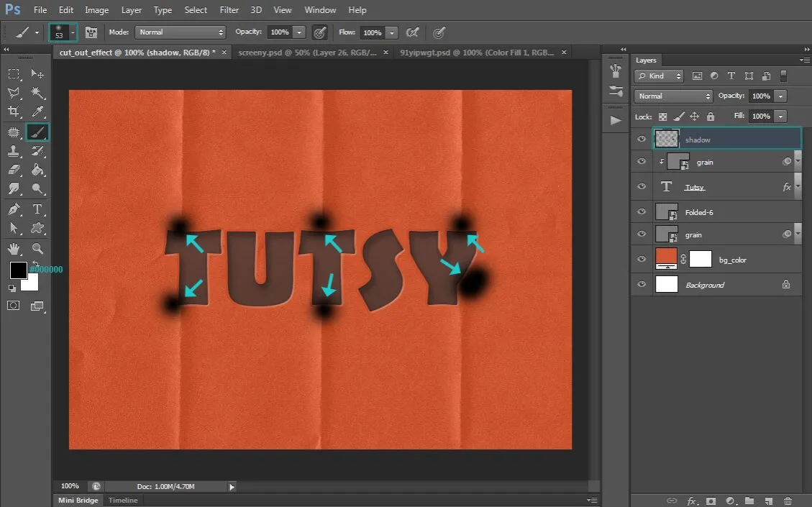Select the Crop tool
812x507 pixels.
coord(14,111)
